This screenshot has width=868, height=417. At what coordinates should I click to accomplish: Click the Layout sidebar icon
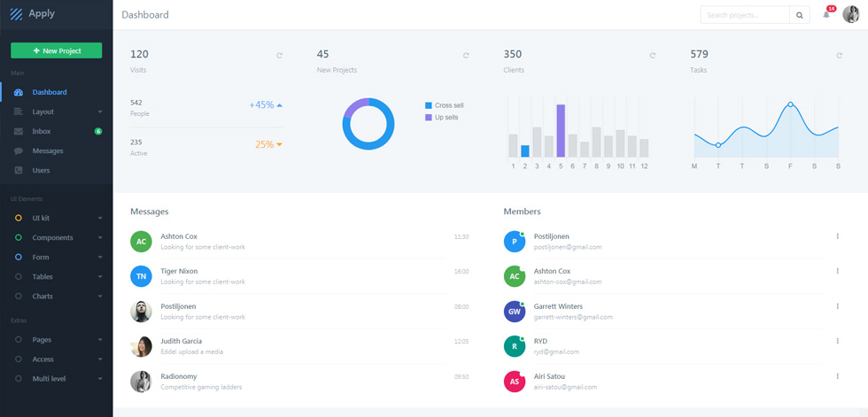tap(19, 112)
